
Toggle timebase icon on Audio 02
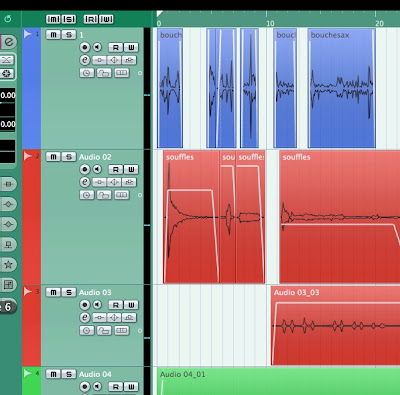[87, 195]
